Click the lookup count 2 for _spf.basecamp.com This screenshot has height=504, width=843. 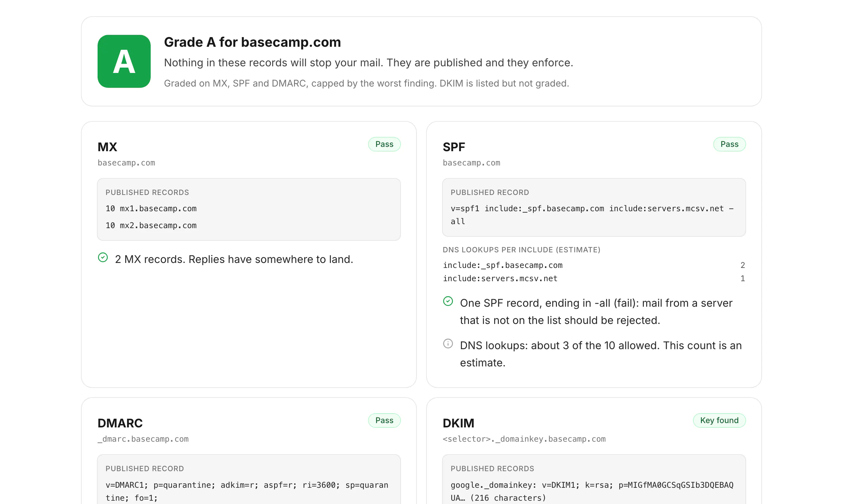743,265
